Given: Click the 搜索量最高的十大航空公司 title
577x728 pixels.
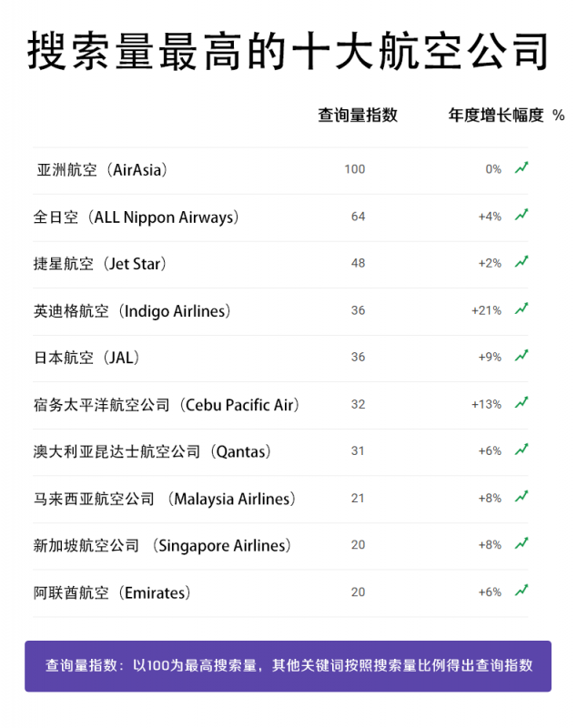Looking at the screenshot, I should coord(288,52).
